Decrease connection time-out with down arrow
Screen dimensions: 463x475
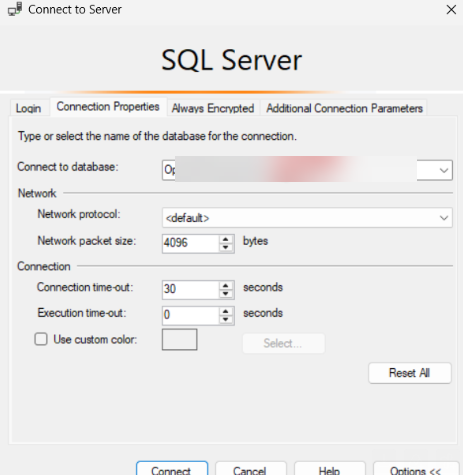[x=226, y=294]
